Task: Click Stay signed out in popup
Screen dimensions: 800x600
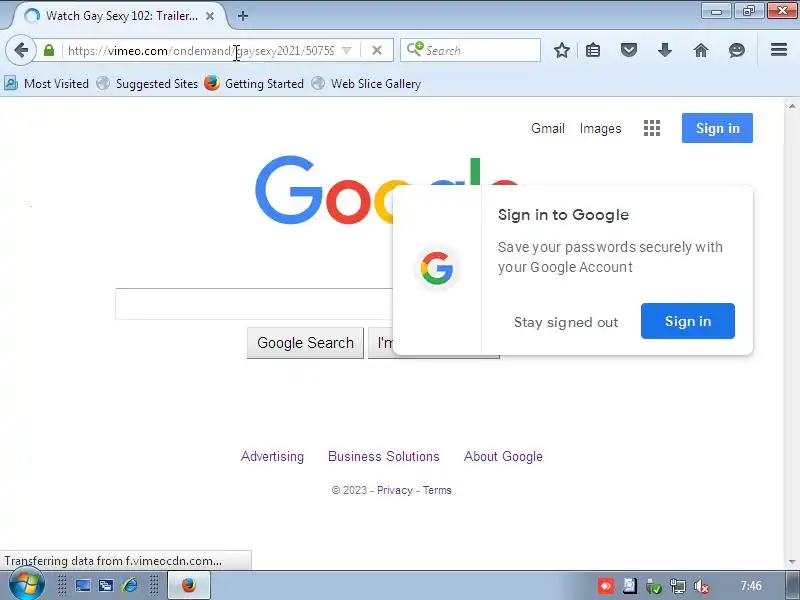Action: pos(566,322)
